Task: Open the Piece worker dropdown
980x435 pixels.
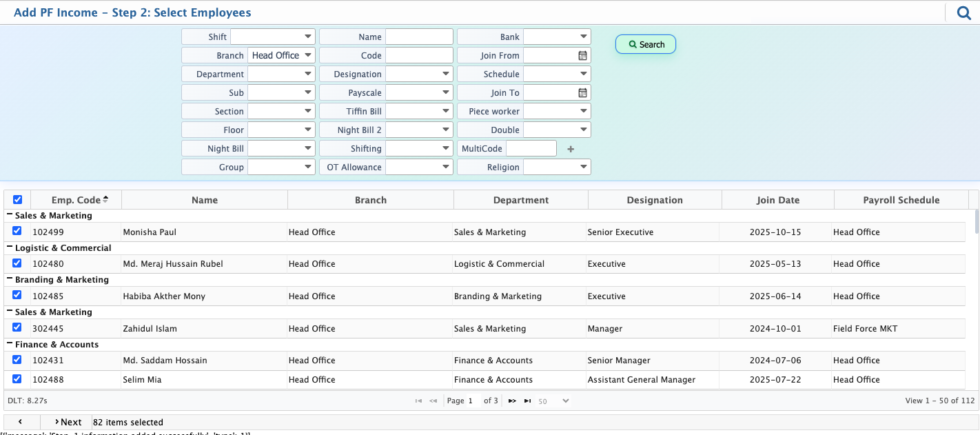Action: click(557, 111)
